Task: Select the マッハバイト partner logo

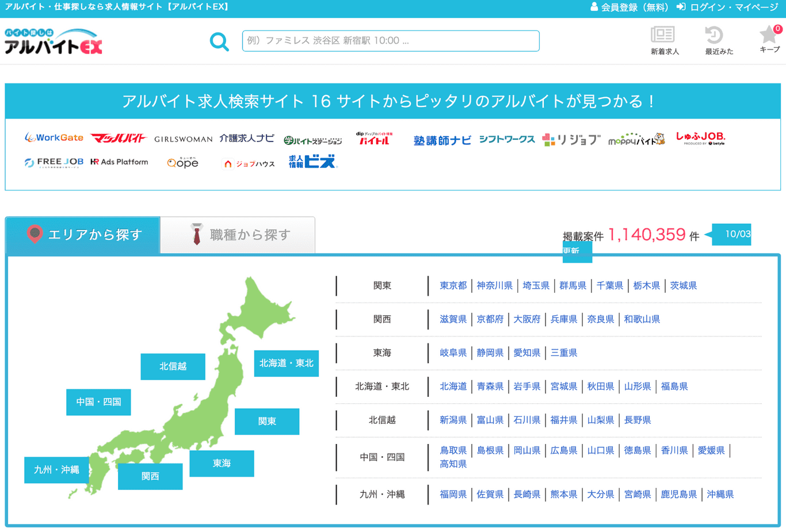Action: click(x=119, y=138)
